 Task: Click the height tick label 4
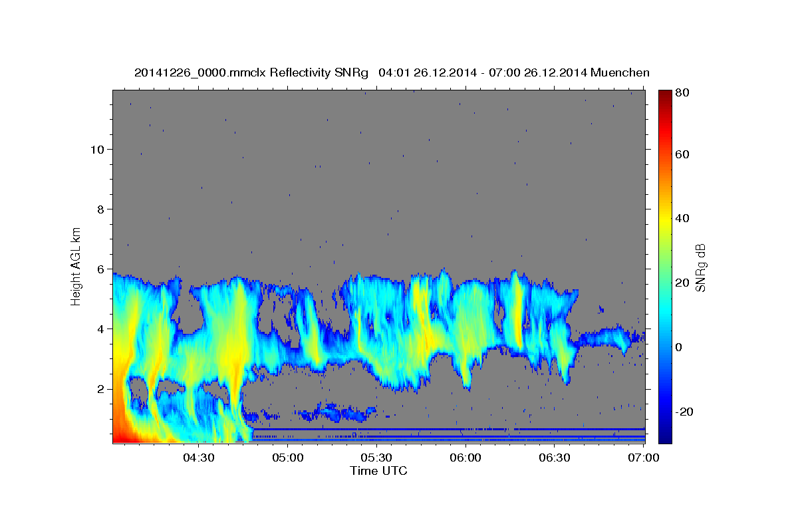coord(102,329)
